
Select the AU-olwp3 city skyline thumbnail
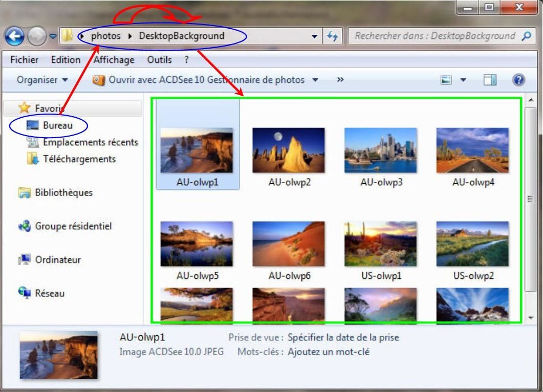tap(381, 150)
